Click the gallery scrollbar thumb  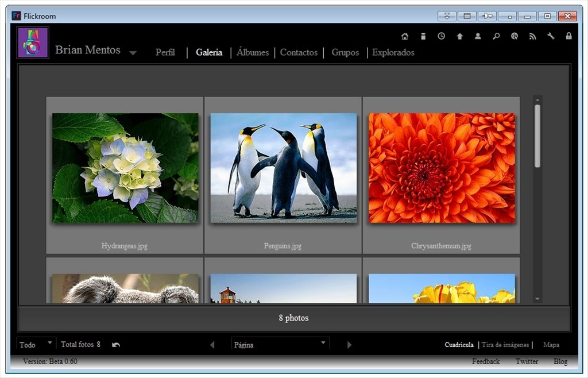coord(537,136)
